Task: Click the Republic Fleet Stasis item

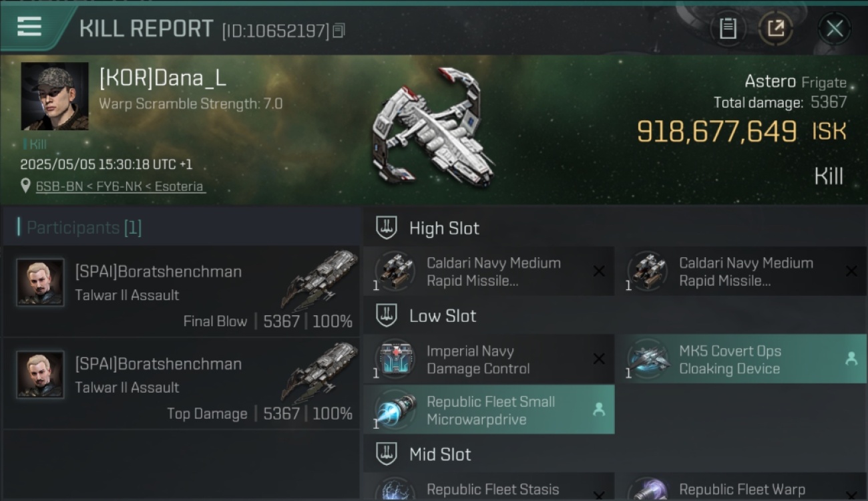Action: click(x=489, y=487)
